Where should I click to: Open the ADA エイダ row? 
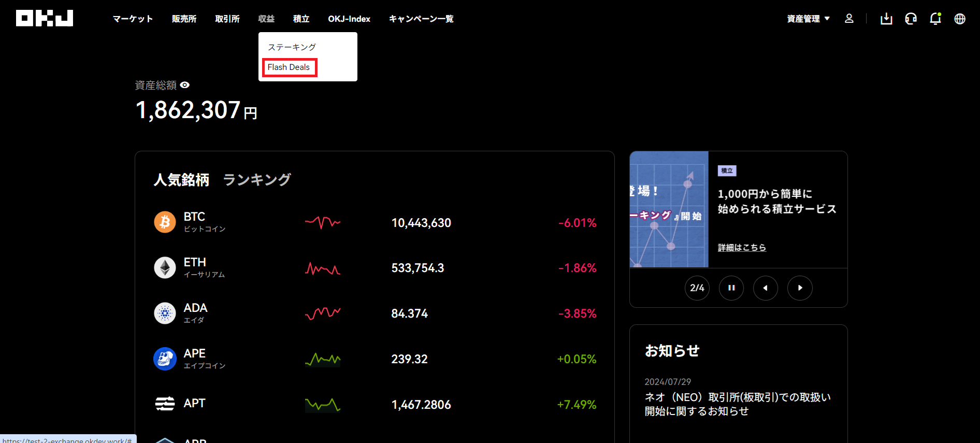(374, 313)
